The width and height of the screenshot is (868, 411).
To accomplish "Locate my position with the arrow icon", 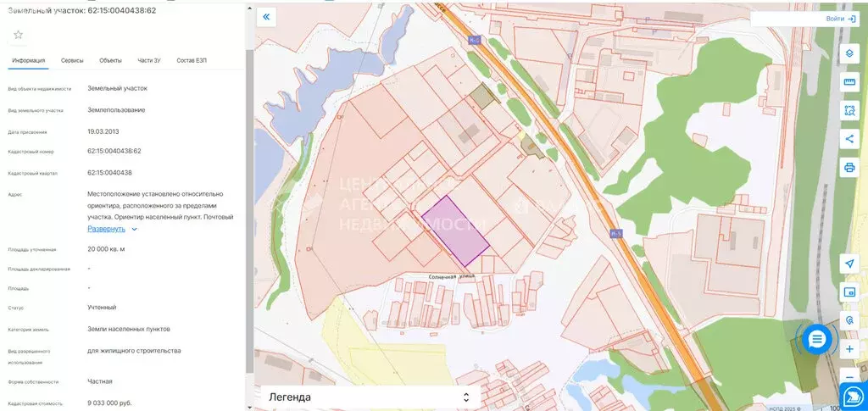I will 849,264.
